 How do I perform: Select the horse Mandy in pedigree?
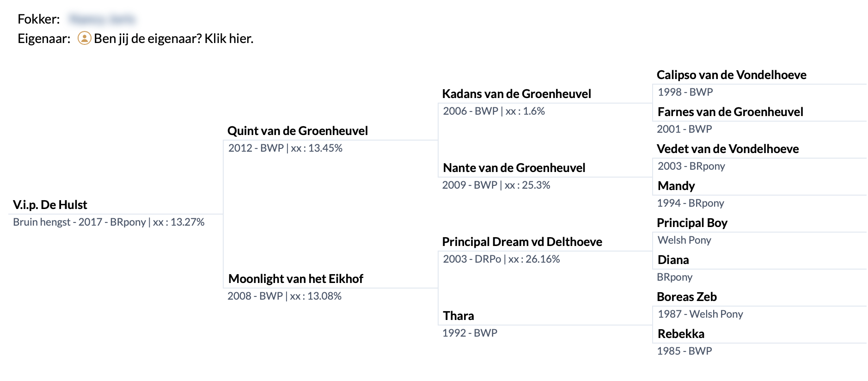click(676, 186)
